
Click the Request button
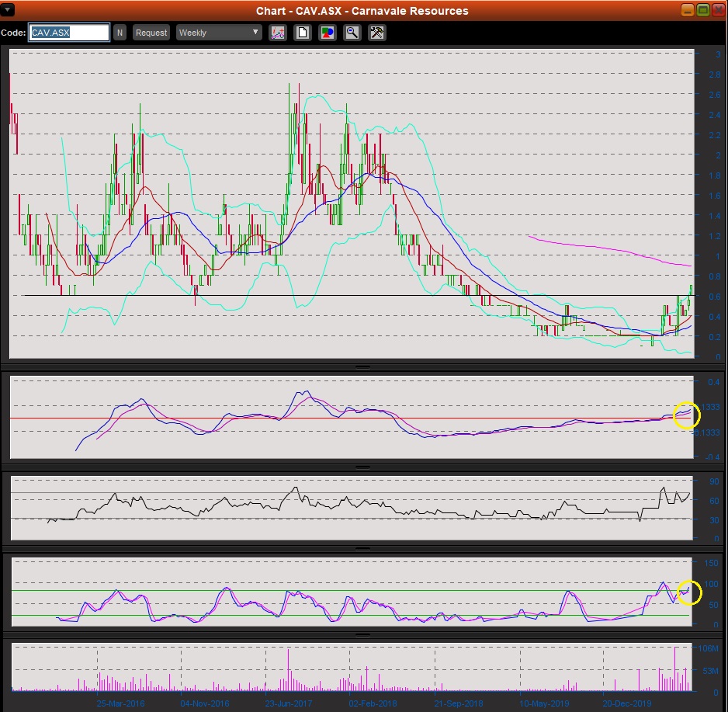coord(151,33)
